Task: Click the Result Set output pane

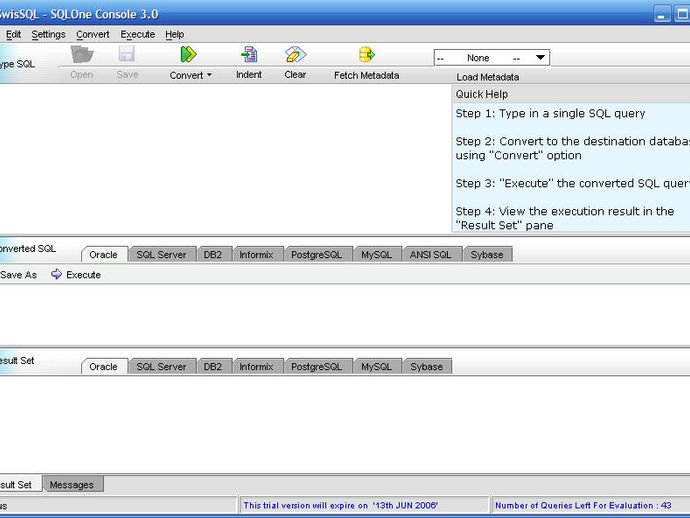Action: pyautogui.click(x=345, y=425)
